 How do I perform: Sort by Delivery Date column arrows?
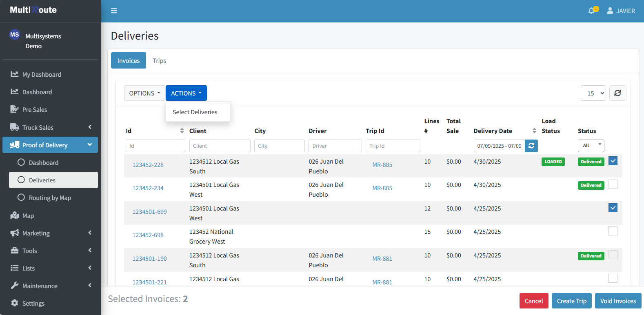coord(534,131)
